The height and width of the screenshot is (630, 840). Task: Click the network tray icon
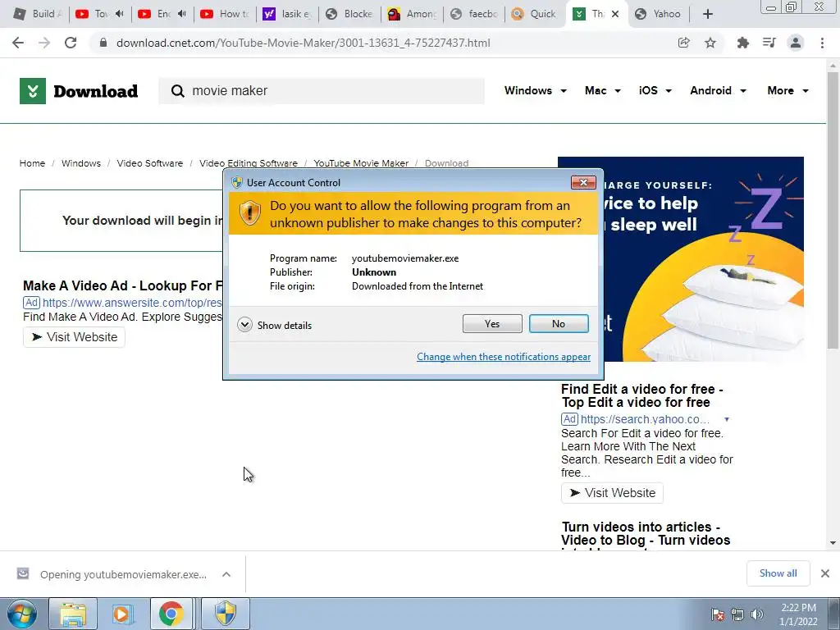click(737, 614)
